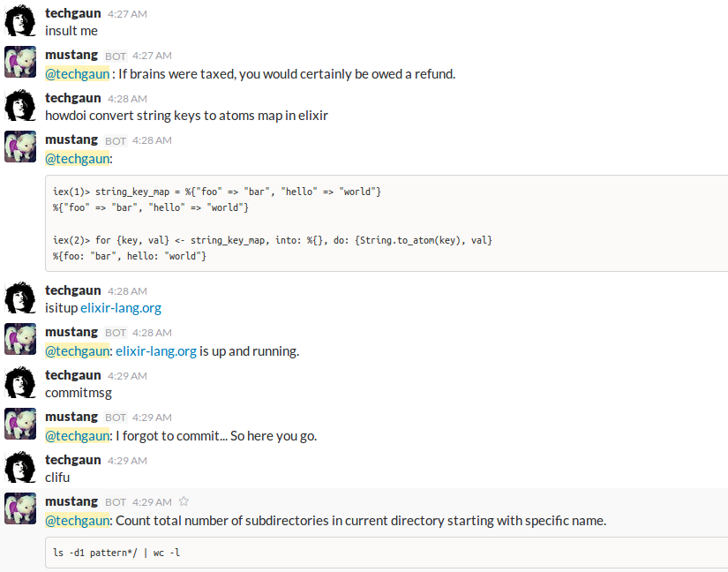This screenshot has width=728, height=572.
Task: Click @techgaun mention in the commit message reply
Action: coord(77,436)
